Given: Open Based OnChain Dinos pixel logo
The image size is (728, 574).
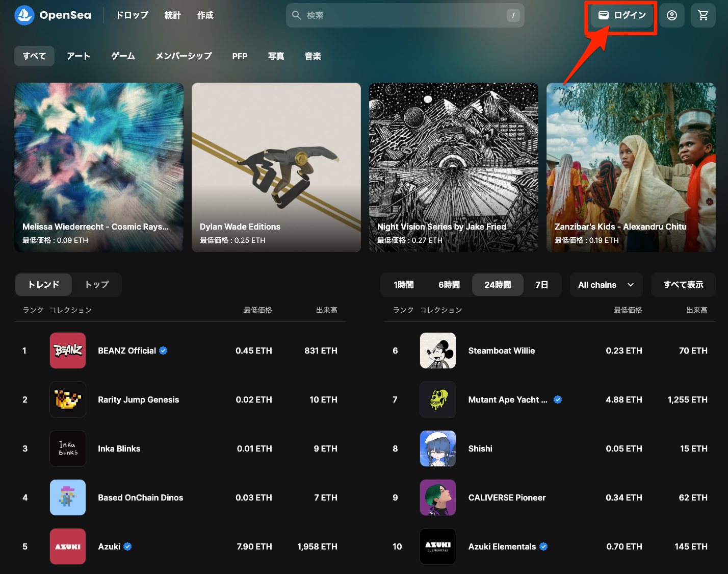Looking at the screenshot, I should pos(68,497).
